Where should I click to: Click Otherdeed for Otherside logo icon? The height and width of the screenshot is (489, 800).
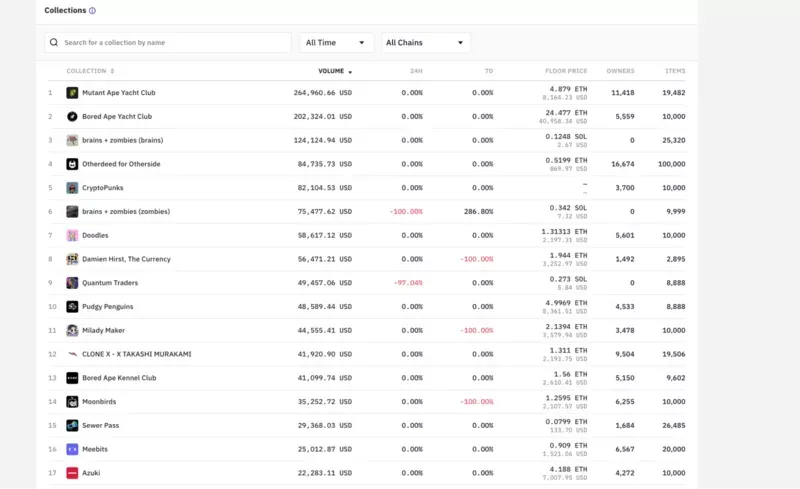(72, 164)
